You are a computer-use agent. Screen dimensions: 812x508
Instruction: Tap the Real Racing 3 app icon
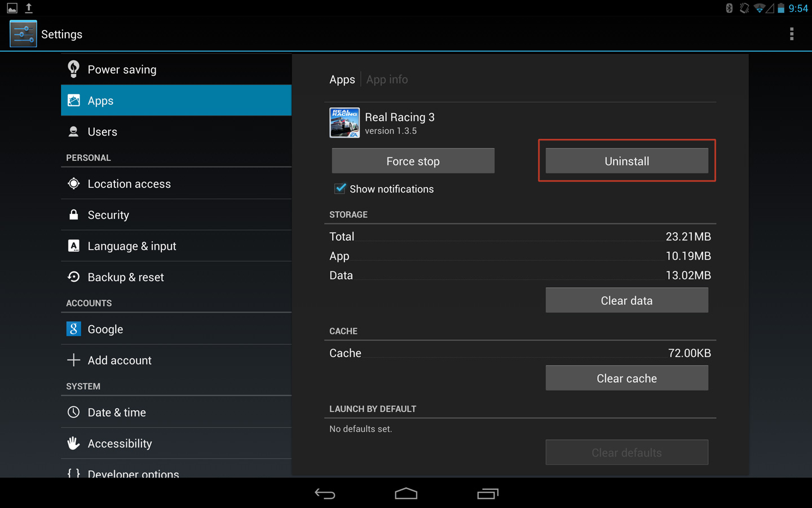click(345, 122)
